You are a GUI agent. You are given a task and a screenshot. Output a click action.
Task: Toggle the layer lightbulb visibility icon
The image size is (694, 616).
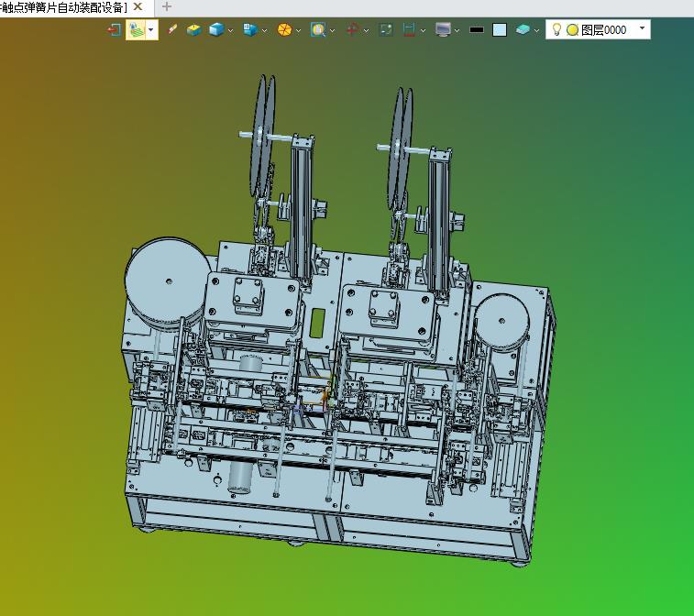click(556, 29)
